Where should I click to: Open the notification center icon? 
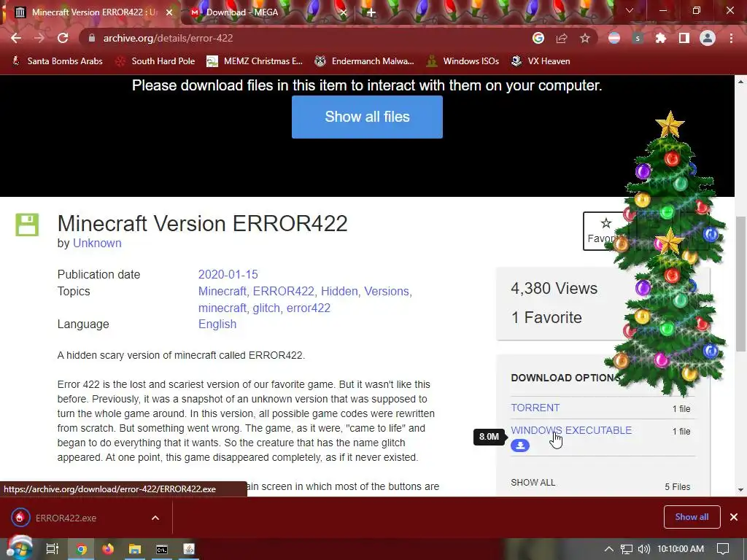click(723, 549)
